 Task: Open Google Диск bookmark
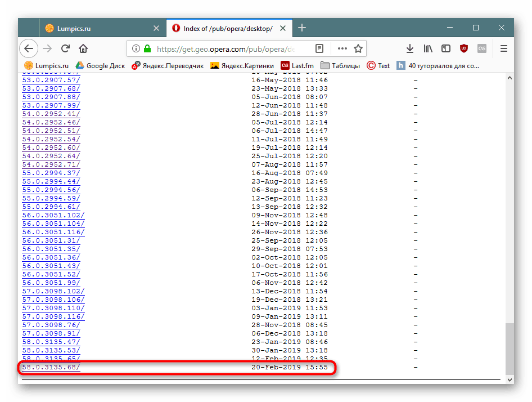tap(100, 65)
